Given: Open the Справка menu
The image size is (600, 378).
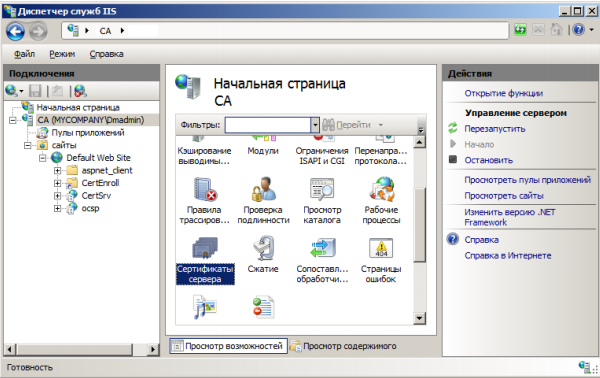Looking at the screenshot, I should [x=106, y=54].
